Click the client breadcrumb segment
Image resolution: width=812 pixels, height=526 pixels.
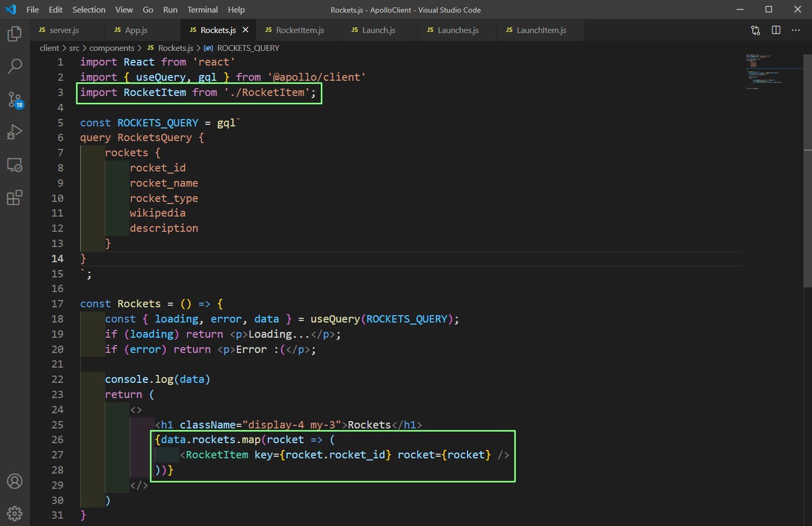[x=49, y=48]
